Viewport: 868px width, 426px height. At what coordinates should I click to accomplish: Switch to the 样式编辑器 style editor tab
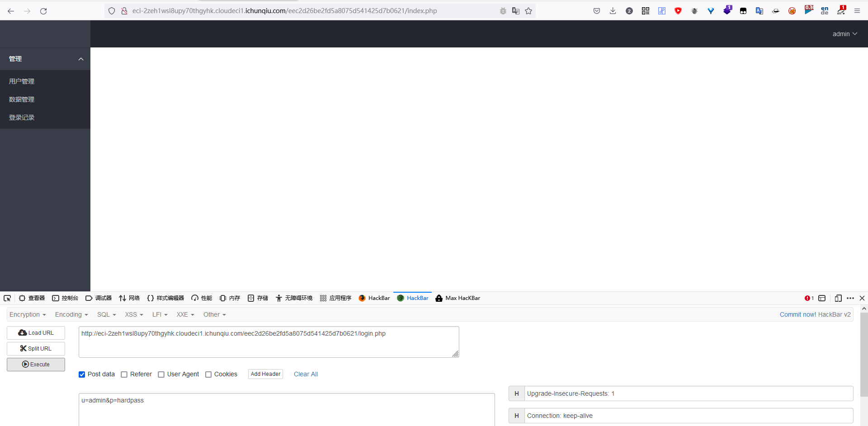click(165, 298)
